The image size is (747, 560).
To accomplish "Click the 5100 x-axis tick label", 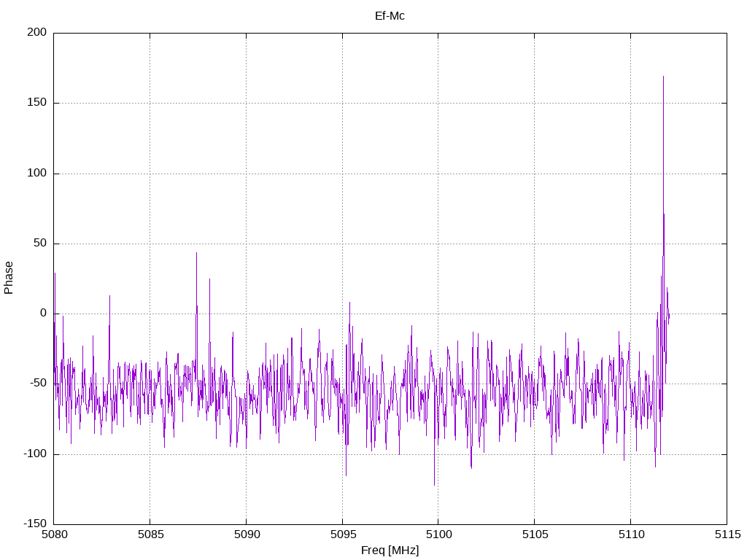I will (438, 535).
